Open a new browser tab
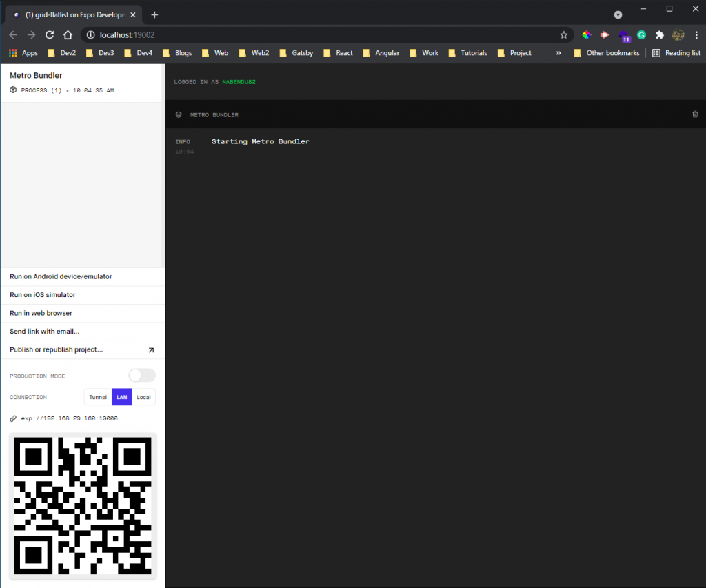The width and height of the screenshot is (706, 588). point(154,15)
